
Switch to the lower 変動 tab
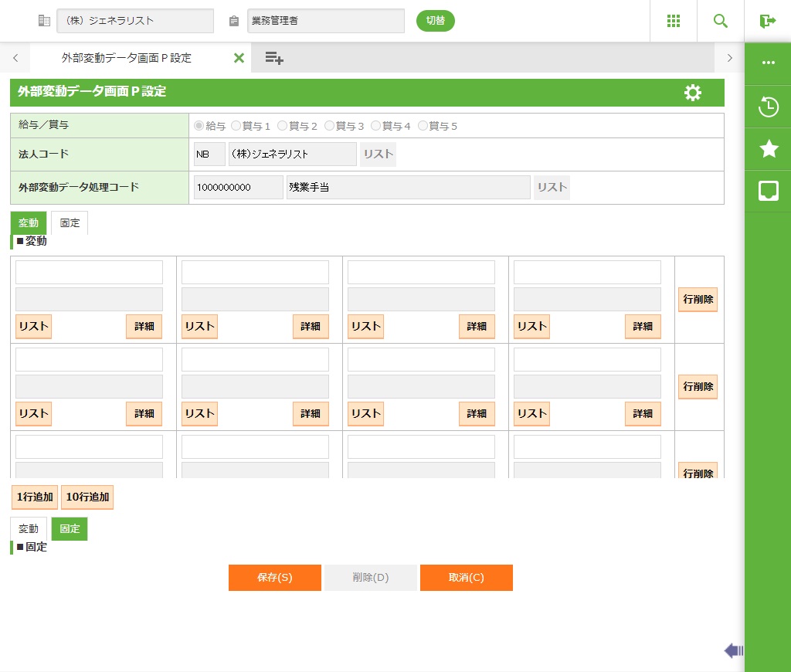[29, 529]
